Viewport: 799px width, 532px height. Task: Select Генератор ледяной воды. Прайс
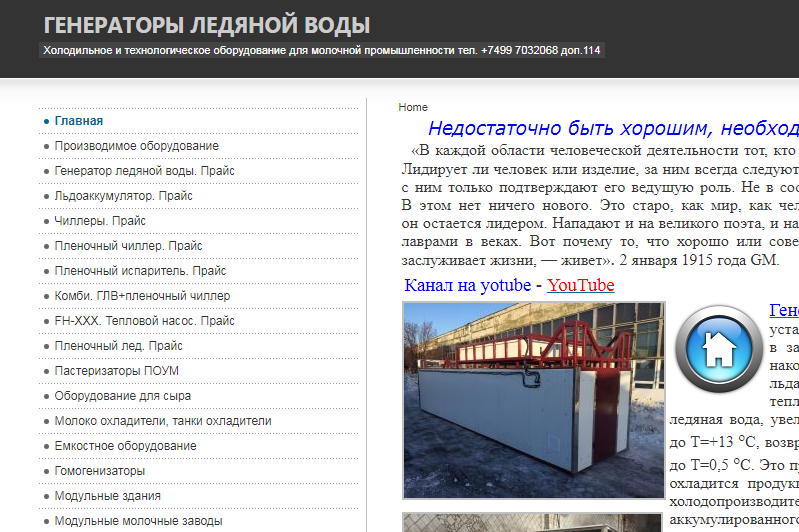point(144,171)
